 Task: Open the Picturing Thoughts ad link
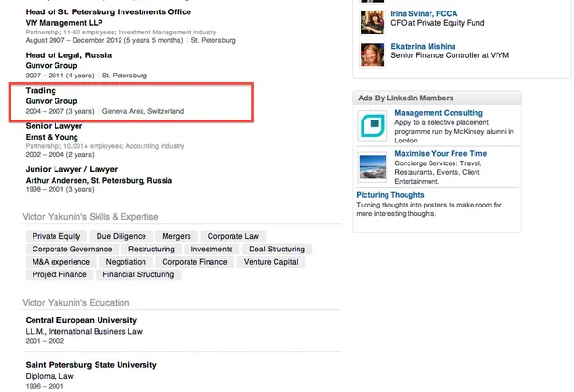point(390,195)
